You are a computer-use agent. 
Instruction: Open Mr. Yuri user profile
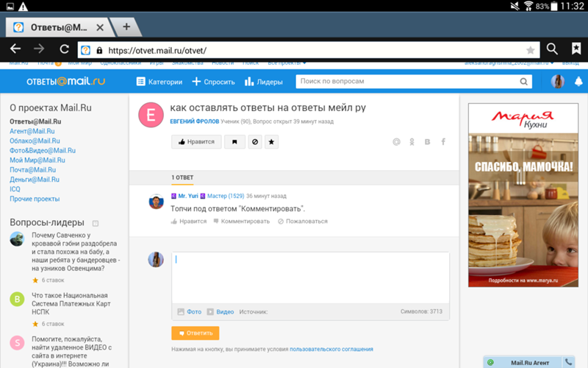188,196
